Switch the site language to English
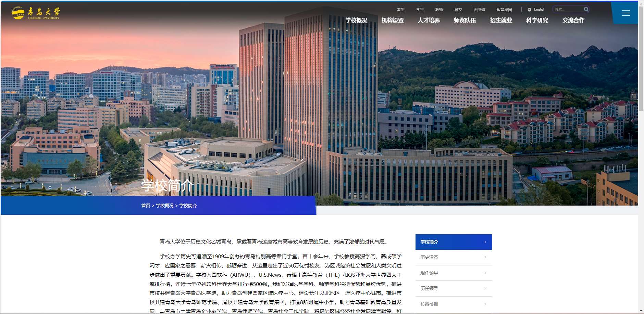 point(539,10)
